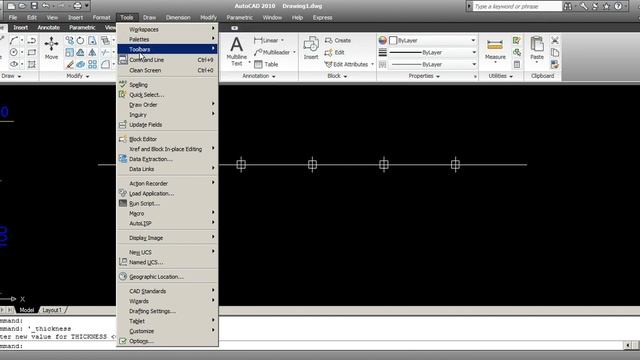
Task: Click the ribbon minimize toggle button
Action: pyautogui.click(x=234, y=28)
